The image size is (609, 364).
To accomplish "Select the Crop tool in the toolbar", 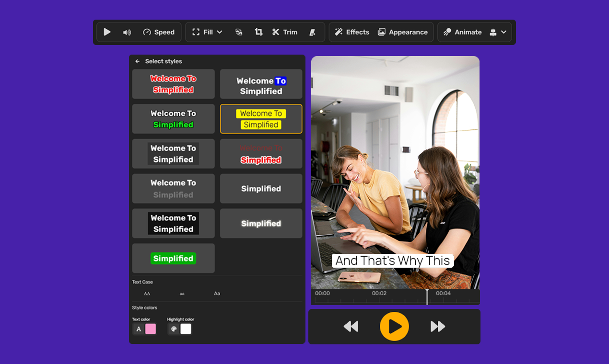I will click(259, 32).
